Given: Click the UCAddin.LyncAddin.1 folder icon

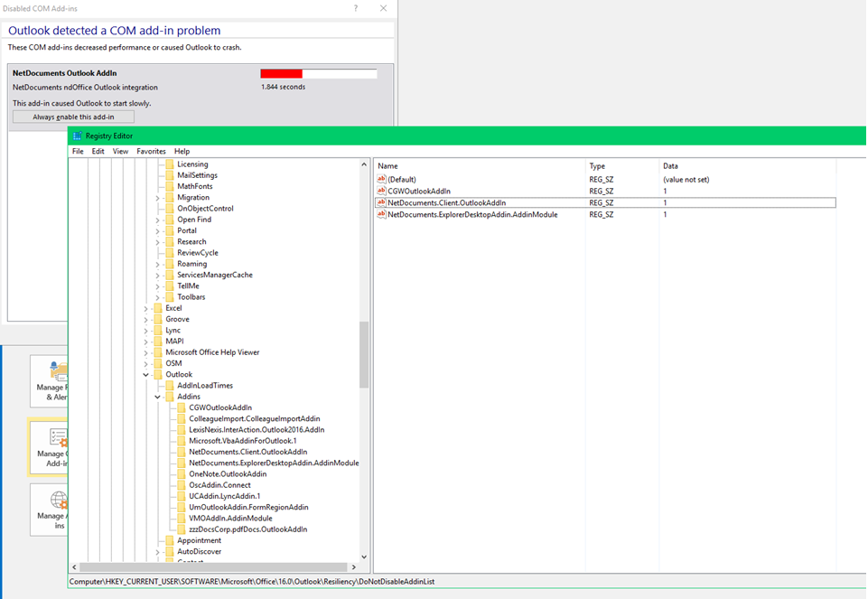Looking at the screenshot, I should 181,496.
